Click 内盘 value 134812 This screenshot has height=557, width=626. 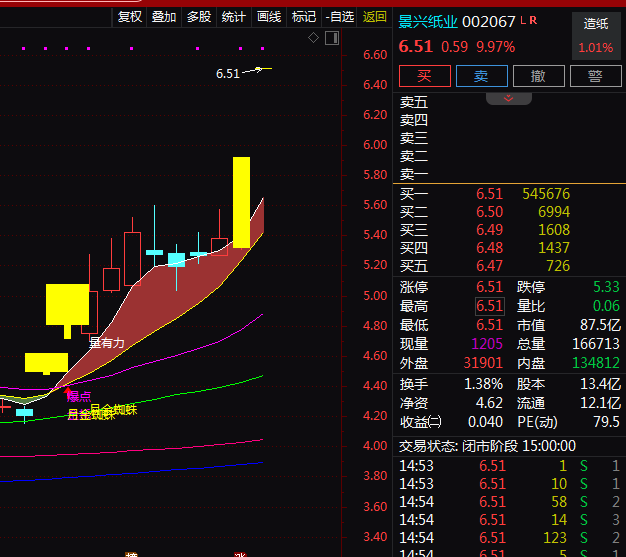(596, 363)
